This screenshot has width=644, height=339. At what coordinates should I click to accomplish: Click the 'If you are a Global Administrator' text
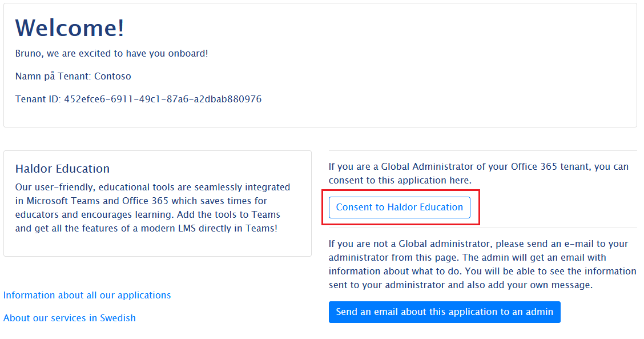478,173
